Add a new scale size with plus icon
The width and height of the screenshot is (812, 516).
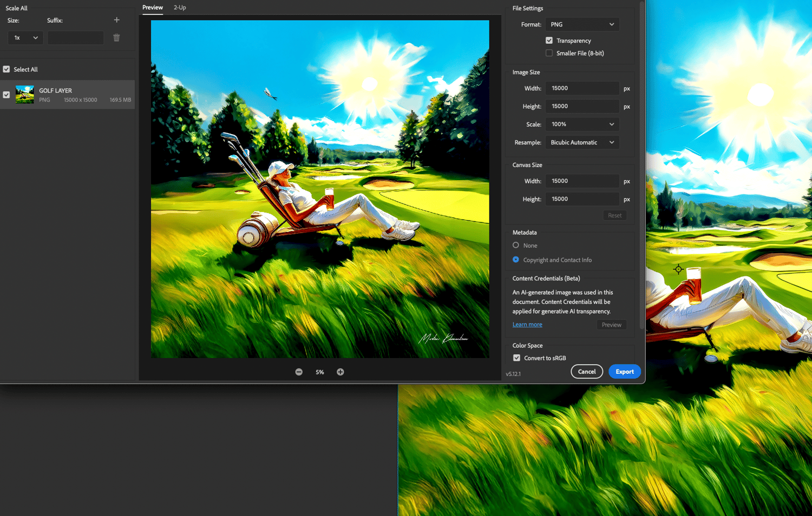(116, 20)
